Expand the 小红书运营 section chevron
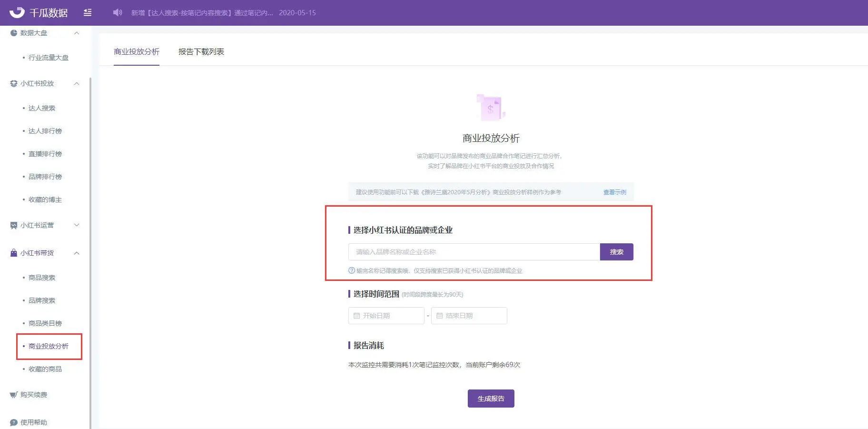This screenshot has height=429, width=868. (77, 225)
